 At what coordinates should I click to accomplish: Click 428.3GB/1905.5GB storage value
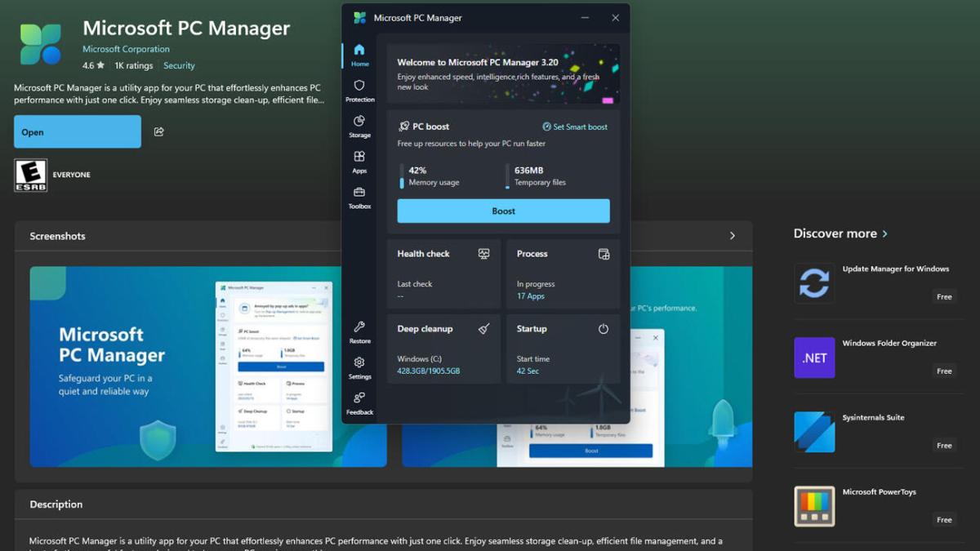[429, 371]
